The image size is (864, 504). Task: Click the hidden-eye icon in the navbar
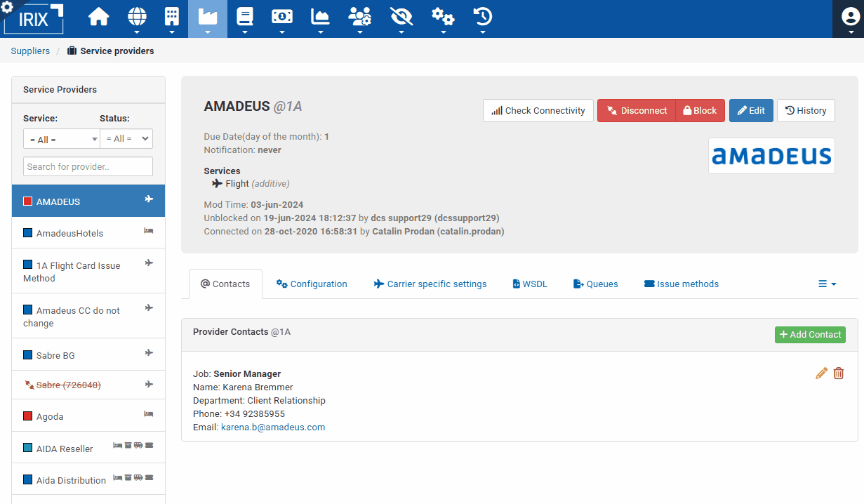(x=401, y=15)
